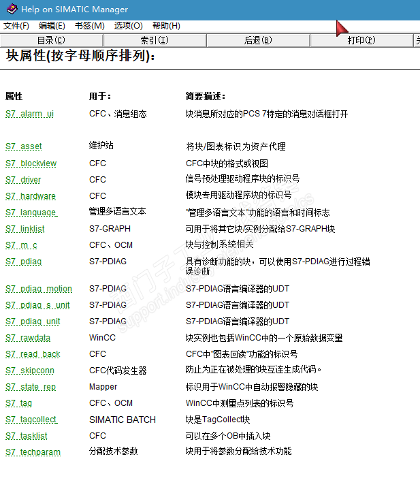The height and width of the screenshot is (504, 420).
Task: Click the column header 属性
Action: (x=14, y=96)
